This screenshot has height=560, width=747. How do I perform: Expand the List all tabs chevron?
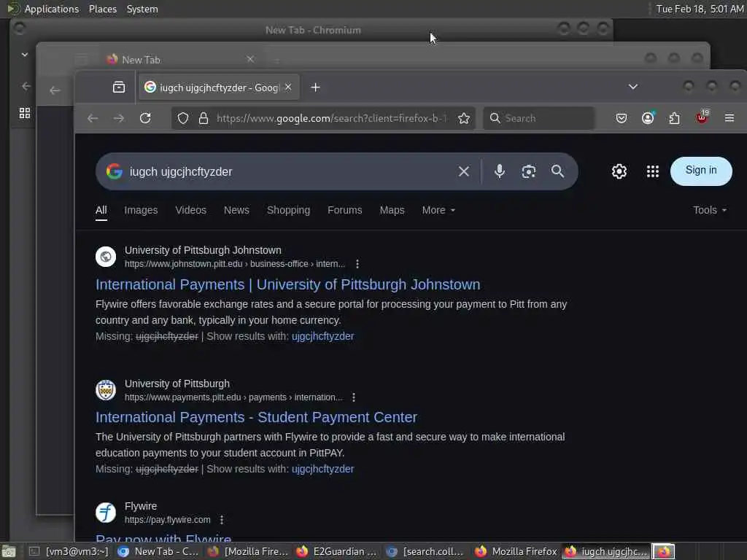[632, 87]
